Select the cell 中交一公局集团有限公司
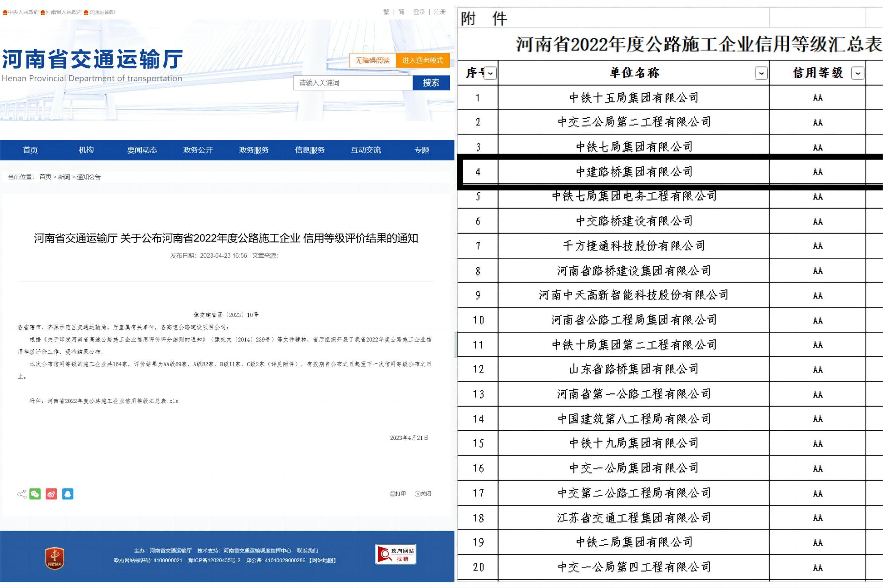The width and height of the screenshot is (883, 588). click(x=634, y=468)
